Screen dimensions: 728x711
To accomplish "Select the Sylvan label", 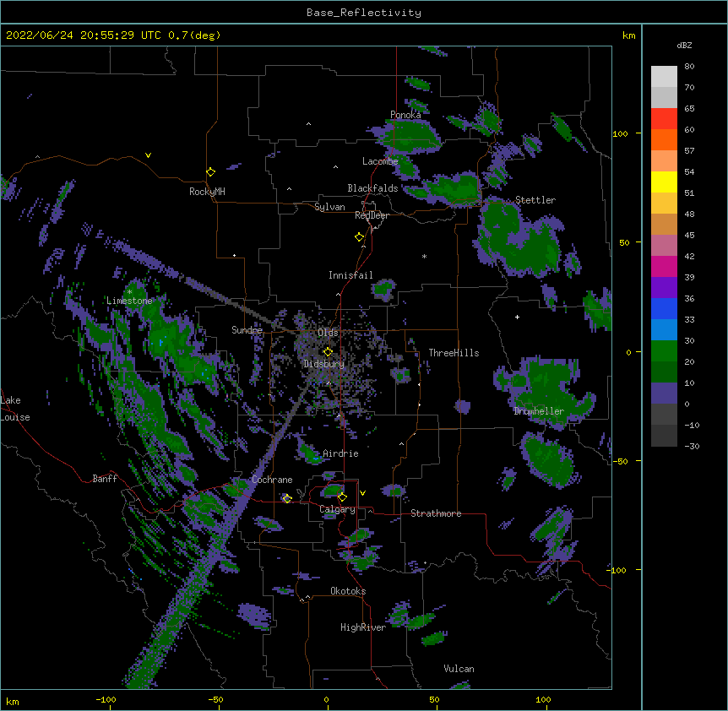I will [x=329, y=207].
